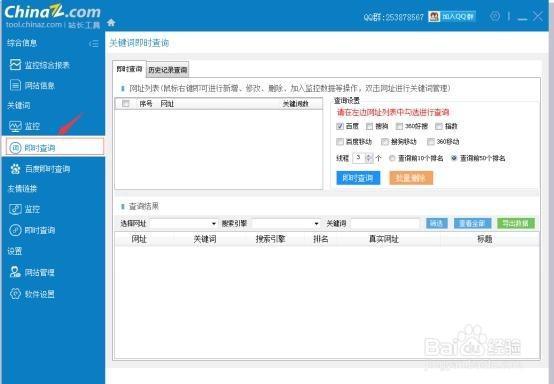This screenshot has height=384, width=554.
Task: Click the 序号 column header
Action: (x=146, y=104)
